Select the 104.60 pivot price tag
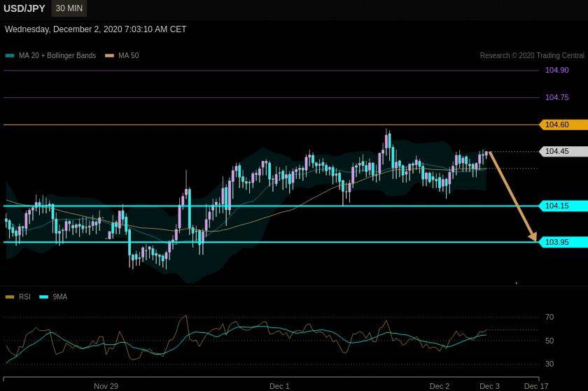 click(563, 125)
